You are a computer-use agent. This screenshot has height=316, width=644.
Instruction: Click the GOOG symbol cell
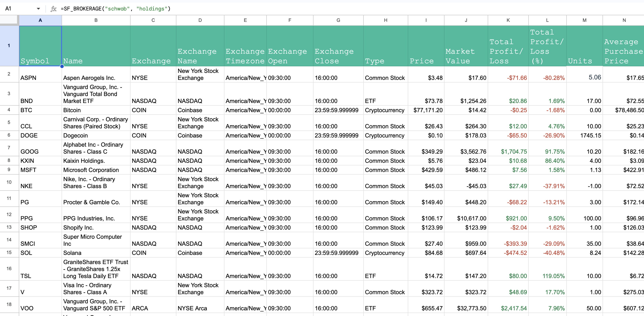coord(40,148)
